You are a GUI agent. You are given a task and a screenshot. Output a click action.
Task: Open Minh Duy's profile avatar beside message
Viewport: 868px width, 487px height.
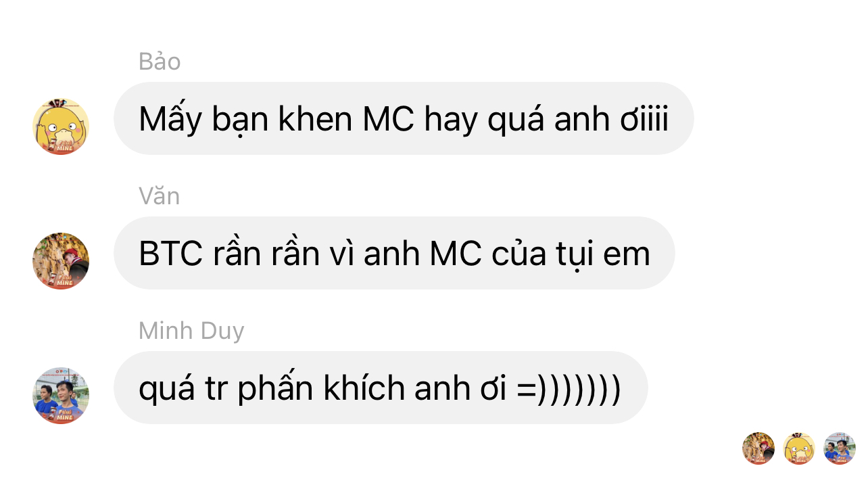point(61,396)
